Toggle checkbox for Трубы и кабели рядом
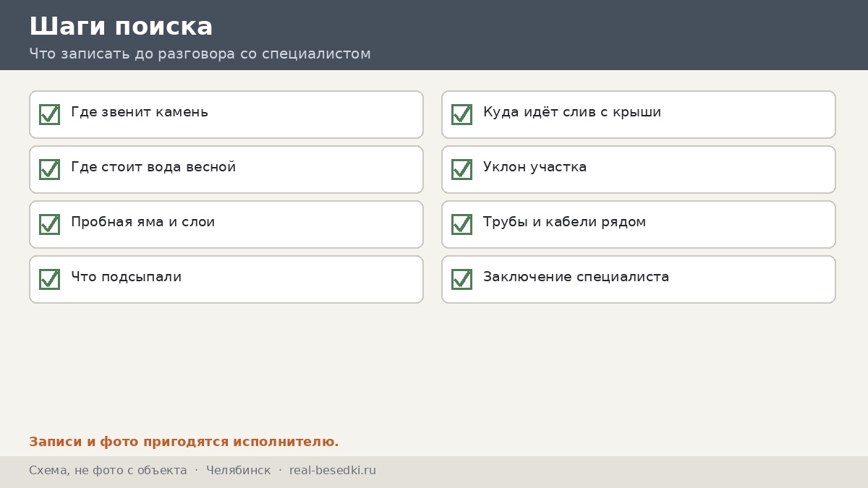Viewport: 868px width, 488px height. [461, 224]
